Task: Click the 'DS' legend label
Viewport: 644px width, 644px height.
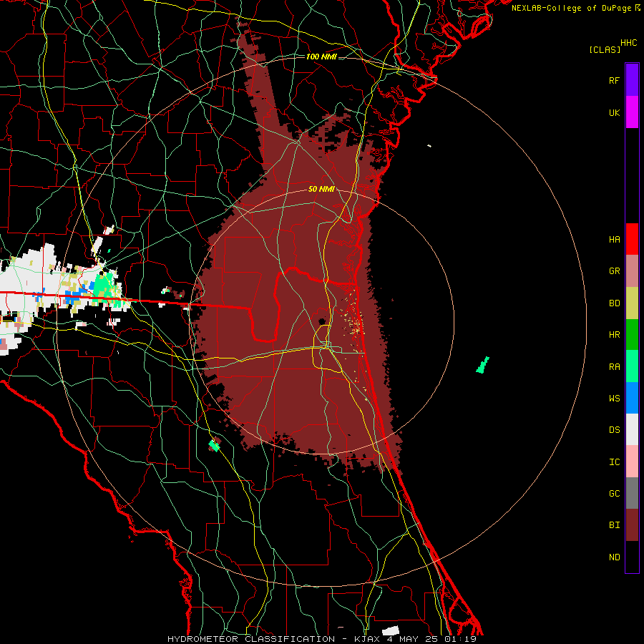Action: tap(614, 430)
